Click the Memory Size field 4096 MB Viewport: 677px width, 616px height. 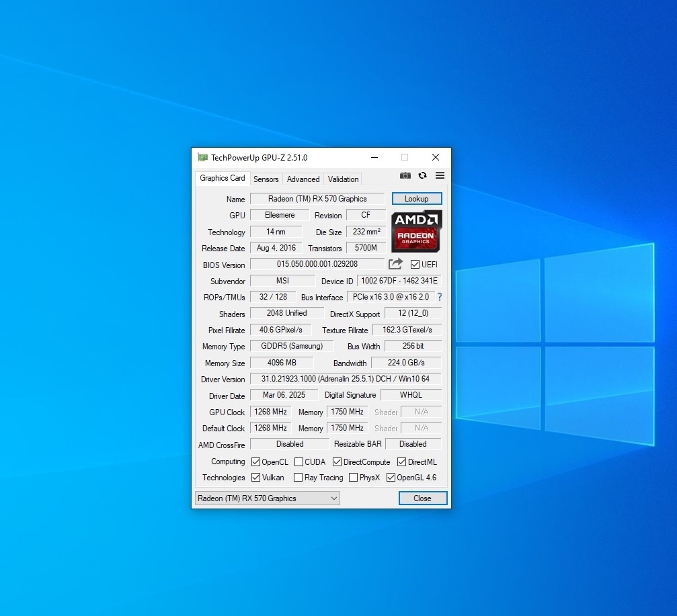point(282,363)
